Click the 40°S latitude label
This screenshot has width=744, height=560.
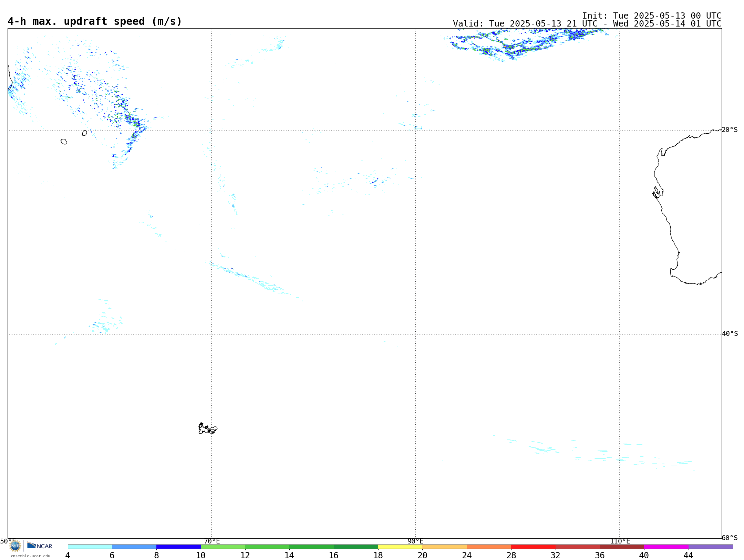730,334
